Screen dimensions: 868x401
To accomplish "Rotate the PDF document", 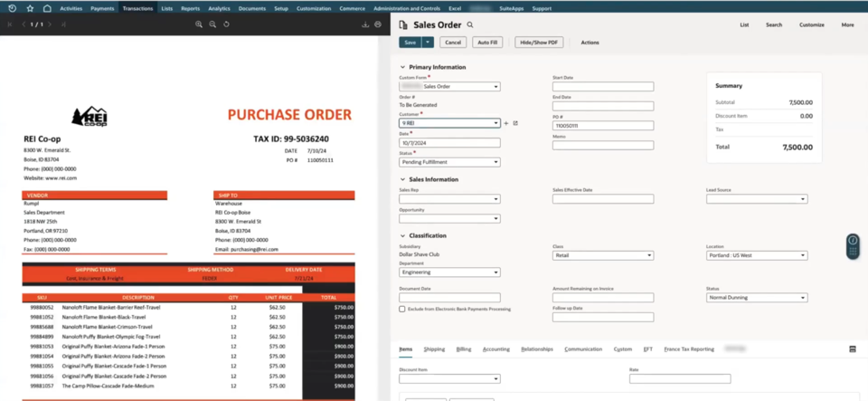I will [226, 24].
